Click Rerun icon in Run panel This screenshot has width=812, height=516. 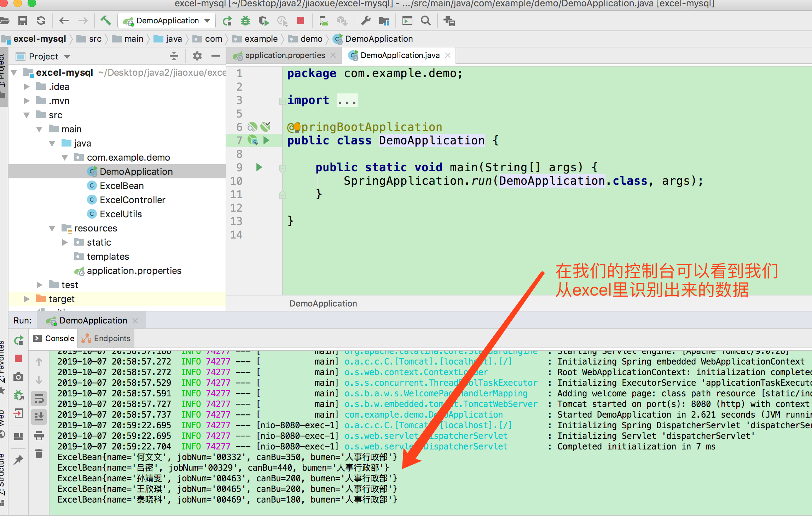pyautogui.click(x=19, y=340)
